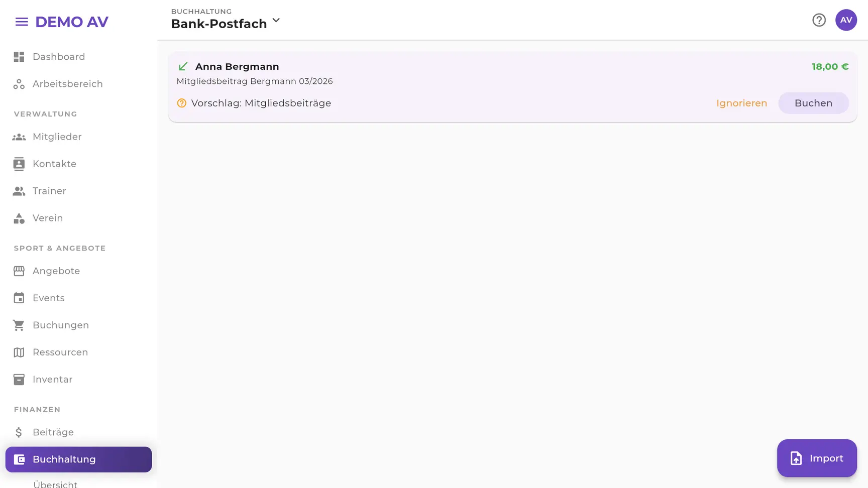Click the Import button
Viewport: 868px width, 488px height.
click(817, 458)
